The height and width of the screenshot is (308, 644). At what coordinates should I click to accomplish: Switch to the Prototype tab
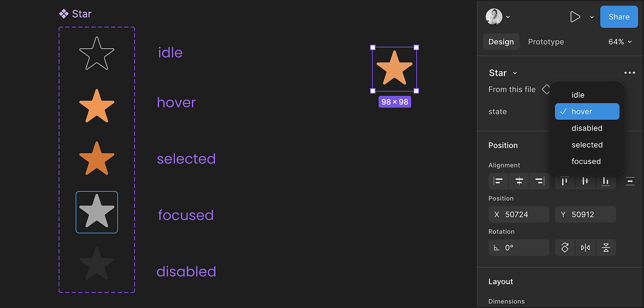coord(546,42)
